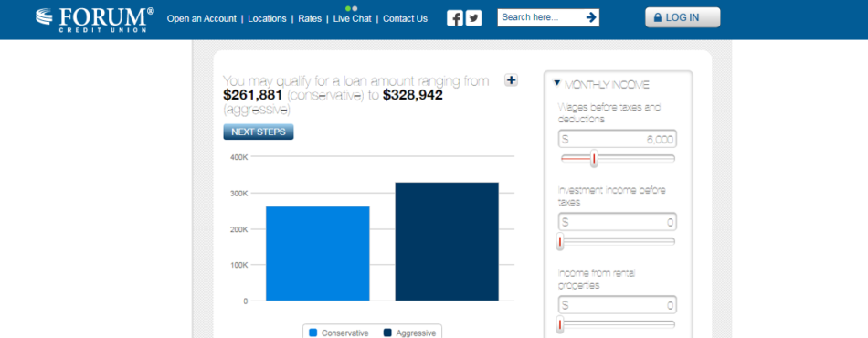Click the 100K axis label
Image resolution: width=868 pixels, height=338 pixels.
238,265
